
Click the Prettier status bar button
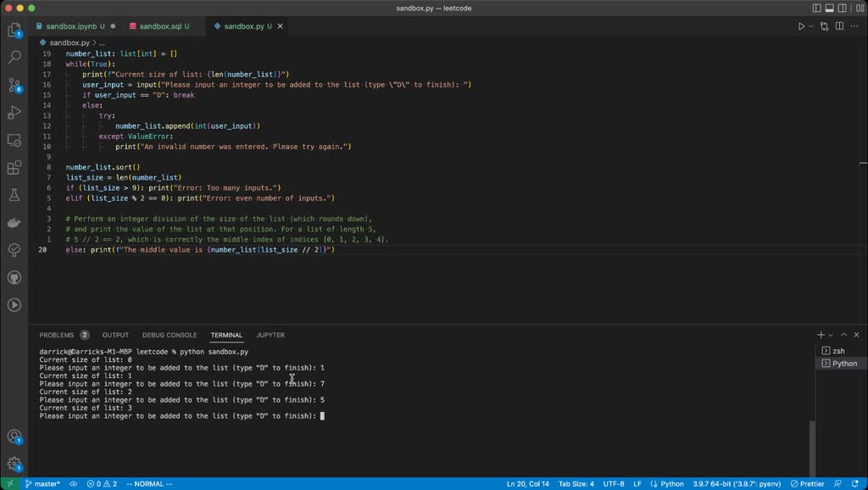[x=807, y=484]
